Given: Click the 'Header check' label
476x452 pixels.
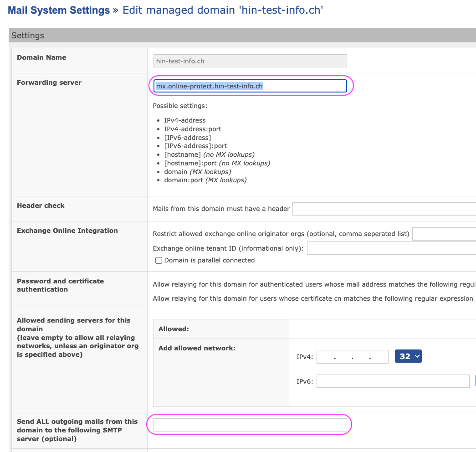Looking at the screenshot, I should (41, 205).
